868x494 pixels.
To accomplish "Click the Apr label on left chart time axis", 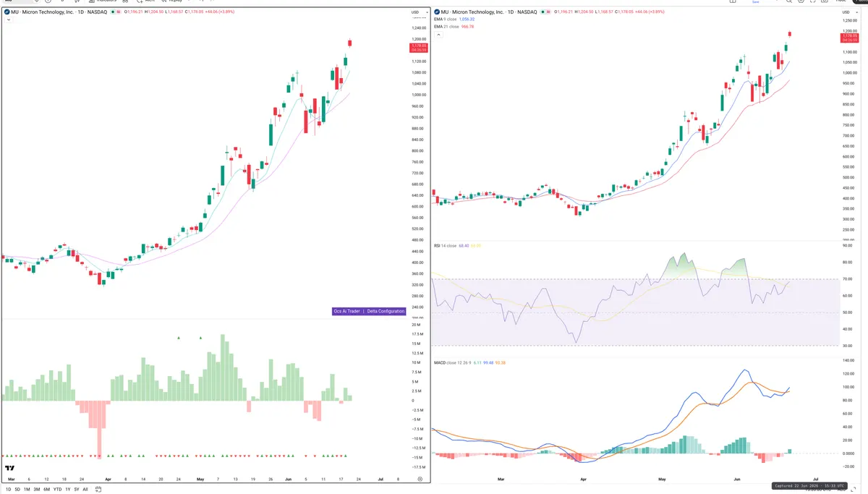I will point(108,479).
